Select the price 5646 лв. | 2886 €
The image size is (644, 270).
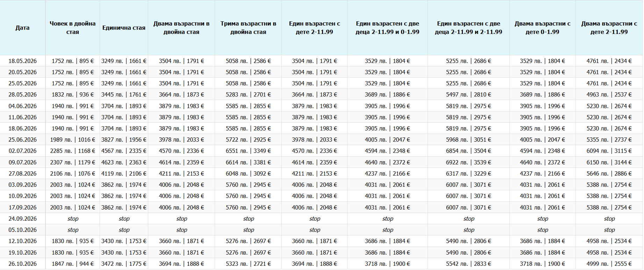609,173
